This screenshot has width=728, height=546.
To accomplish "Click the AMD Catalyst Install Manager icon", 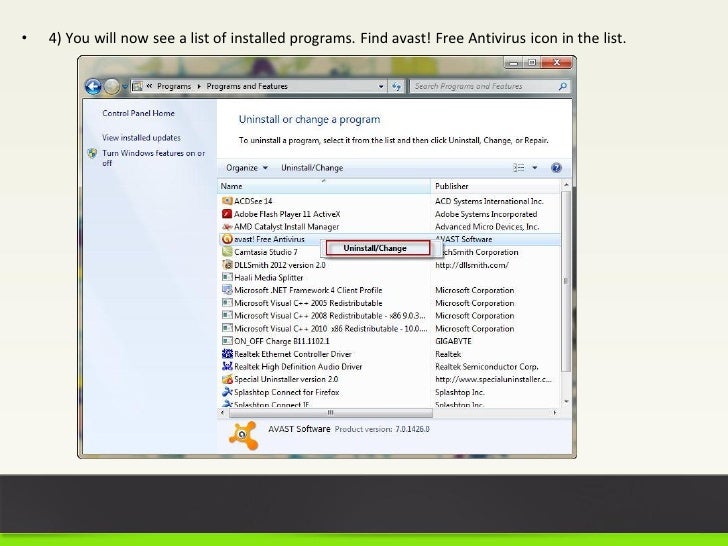I will 227,227.
